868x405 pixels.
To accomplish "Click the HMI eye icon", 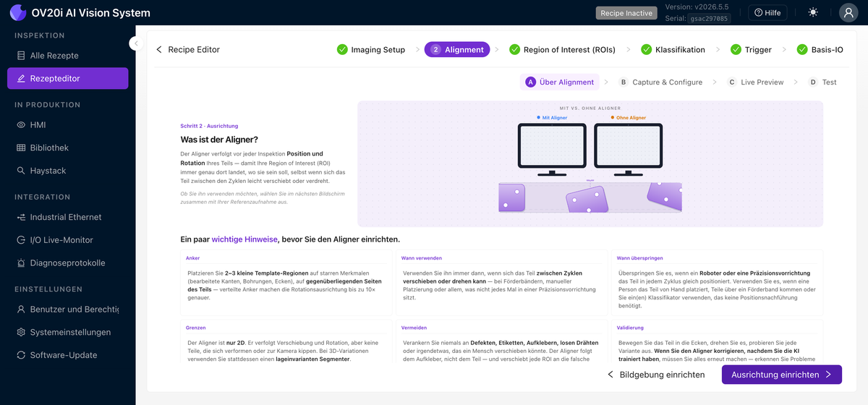I will [21, 124].
